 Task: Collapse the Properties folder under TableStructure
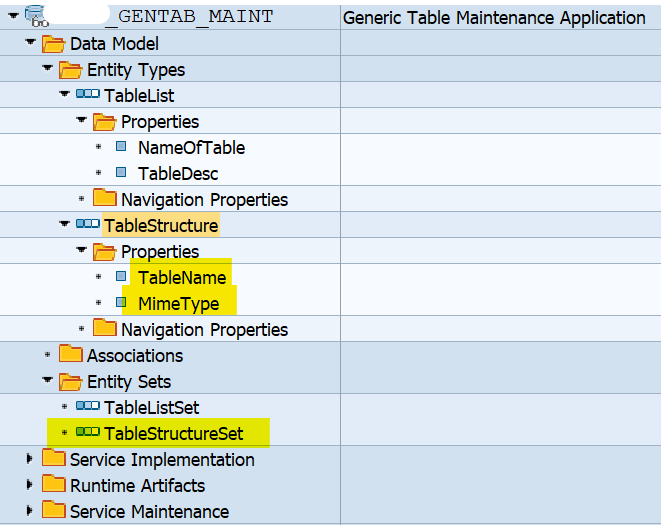tap(81, 250)
